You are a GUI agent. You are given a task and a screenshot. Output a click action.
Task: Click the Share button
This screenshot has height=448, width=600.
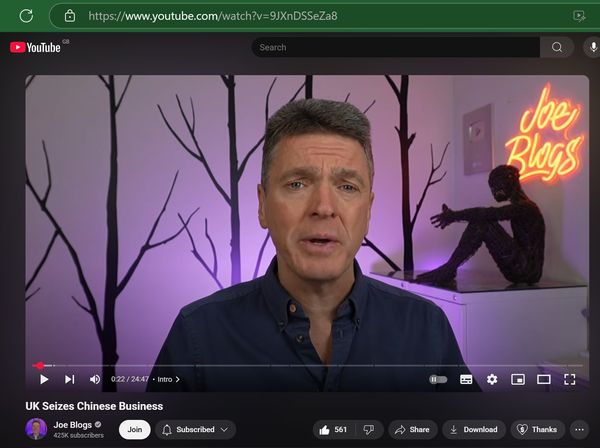pos(412,429)
